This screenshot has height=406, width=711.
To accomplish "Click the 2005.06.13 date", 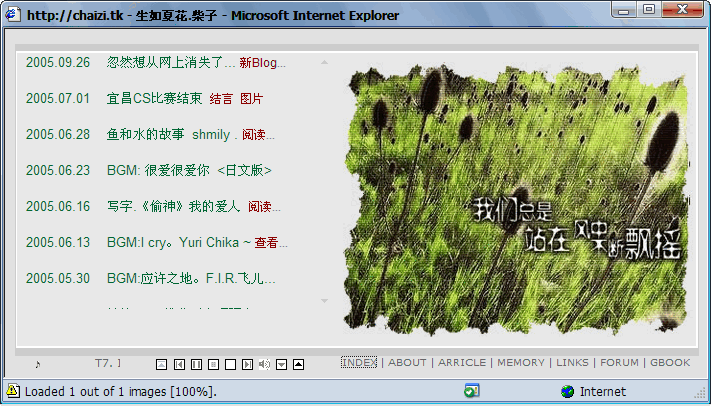I will coord(58,243).
